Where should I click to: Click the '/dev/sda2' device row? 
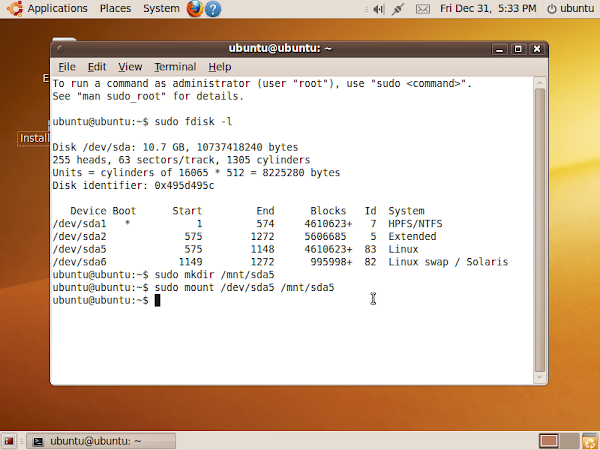245,236
